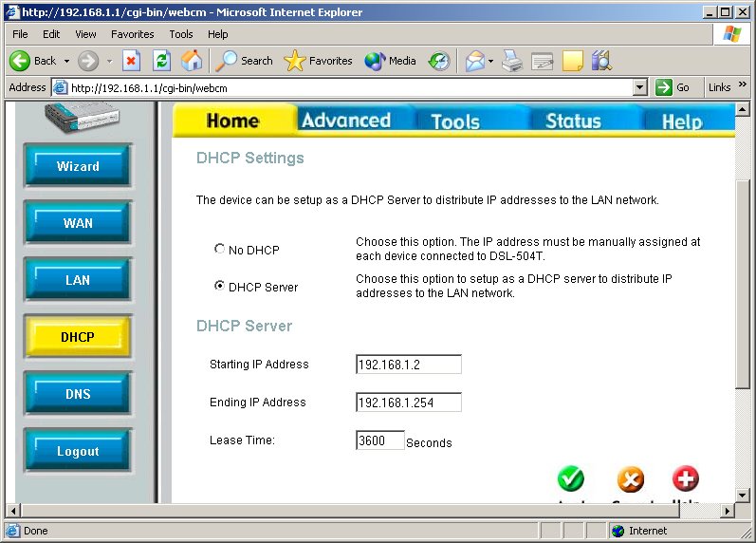Click the orange Cancel X icon

[x=630, y=479]
